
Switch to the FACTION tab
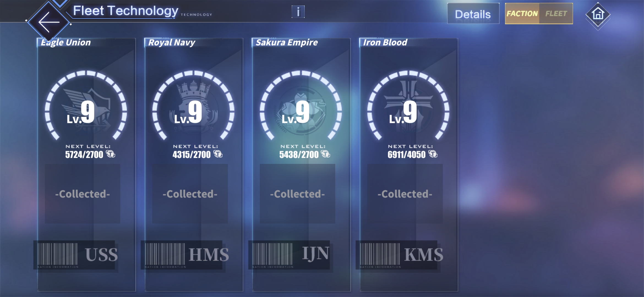pos(522,13)
